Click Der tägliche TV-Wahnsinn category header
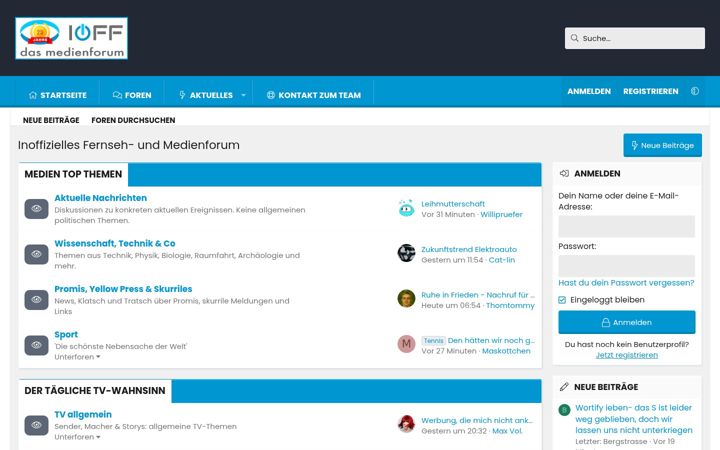 point(95,391)
